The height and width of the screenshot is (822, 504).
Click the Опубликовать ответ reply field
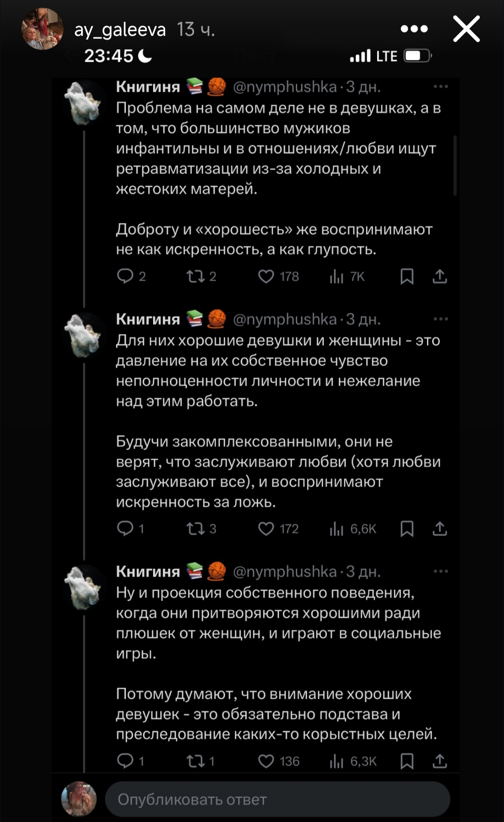(278, 799)
